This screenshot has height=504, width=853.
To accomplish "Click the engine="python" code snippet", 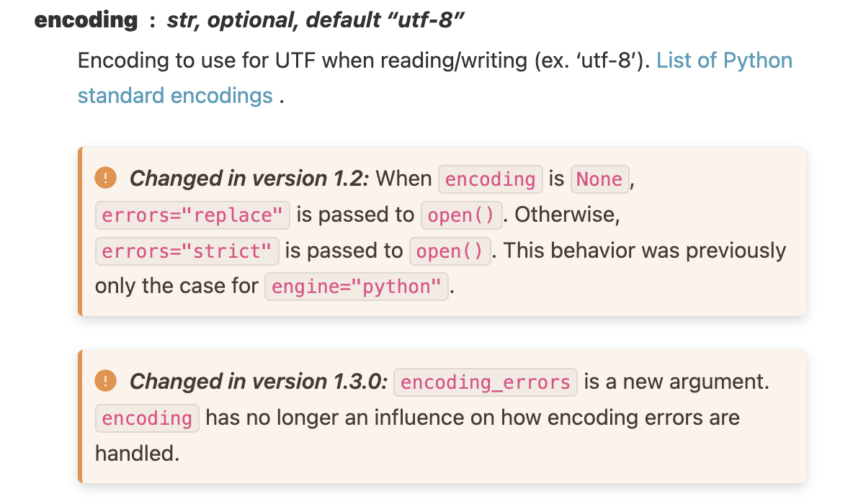I will [357, 287].
